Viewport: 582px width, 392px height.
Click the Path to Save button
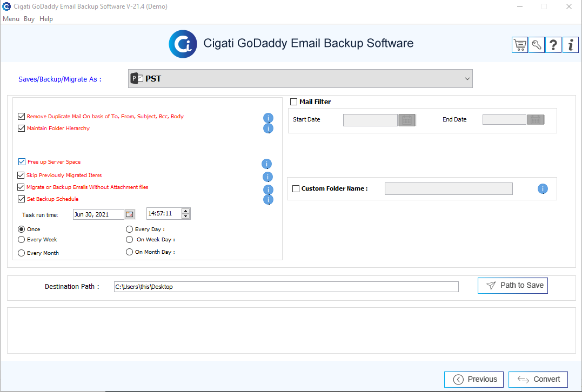pyautogui.click(x=513, y=286)
